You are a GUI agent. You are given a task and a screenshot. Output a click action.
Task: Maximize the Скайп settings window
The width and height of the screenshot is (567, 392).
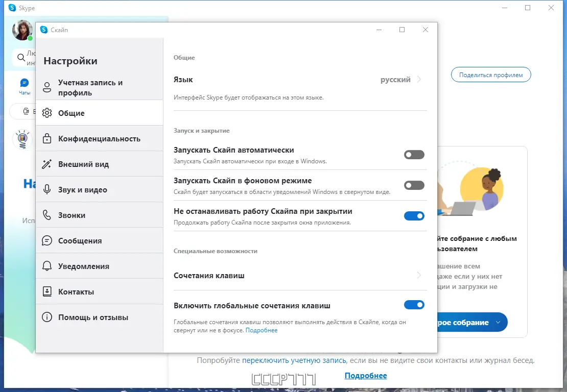coord(401,30)
